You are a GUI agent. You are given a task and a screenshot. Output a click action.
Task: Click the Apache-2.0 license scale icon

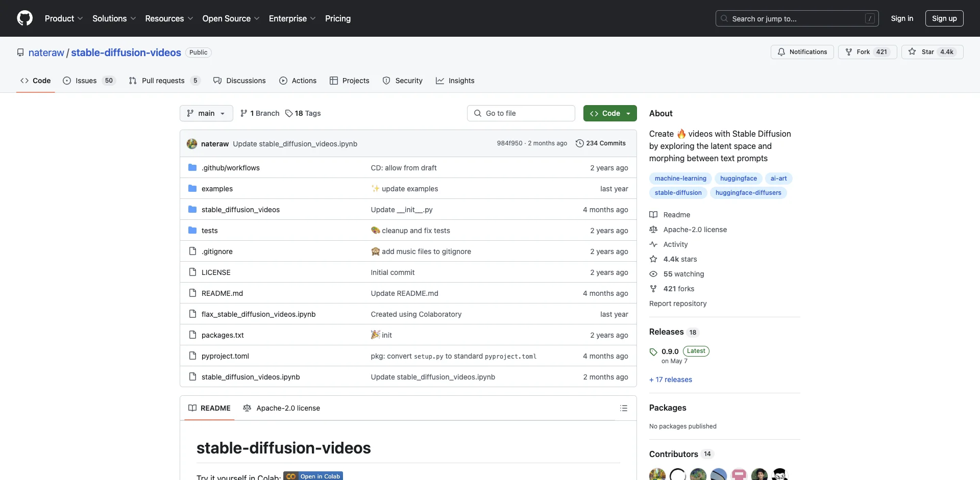click(653, 230)
